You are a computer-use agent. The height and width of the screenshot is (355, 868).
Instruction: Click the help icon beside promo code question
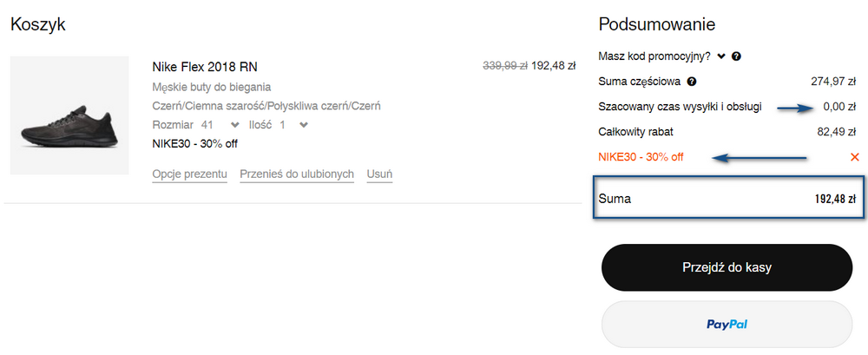736,56
